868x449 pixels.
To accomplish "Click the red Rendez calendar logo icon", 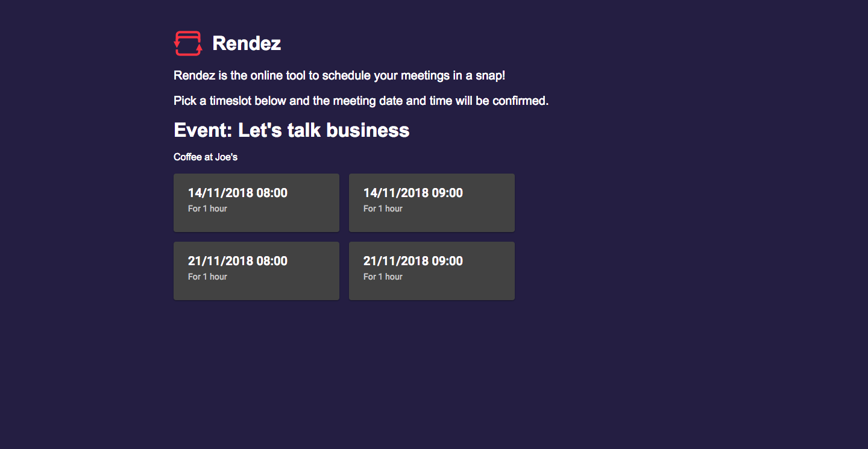I will coord(187,43).
